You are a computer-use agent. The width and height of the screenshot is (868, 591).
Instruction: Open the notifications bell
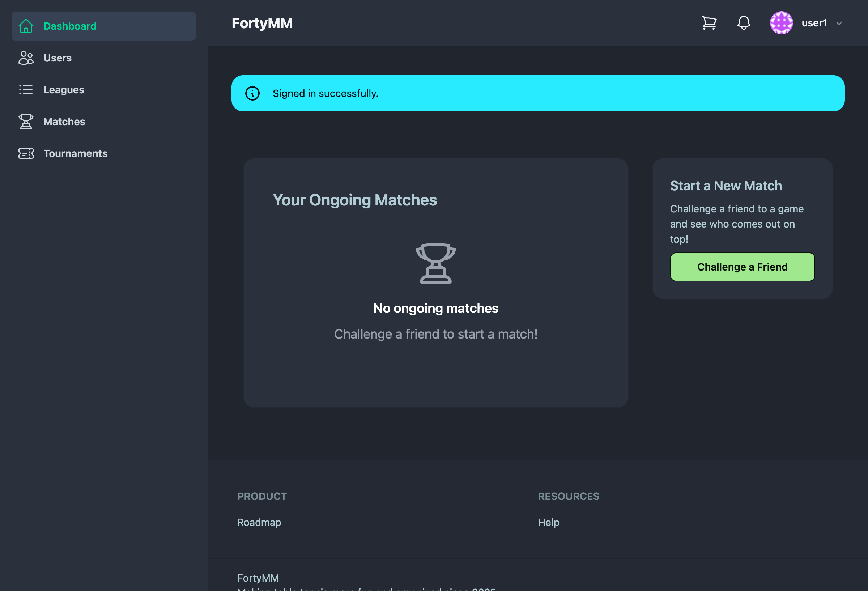click(744, 23)
